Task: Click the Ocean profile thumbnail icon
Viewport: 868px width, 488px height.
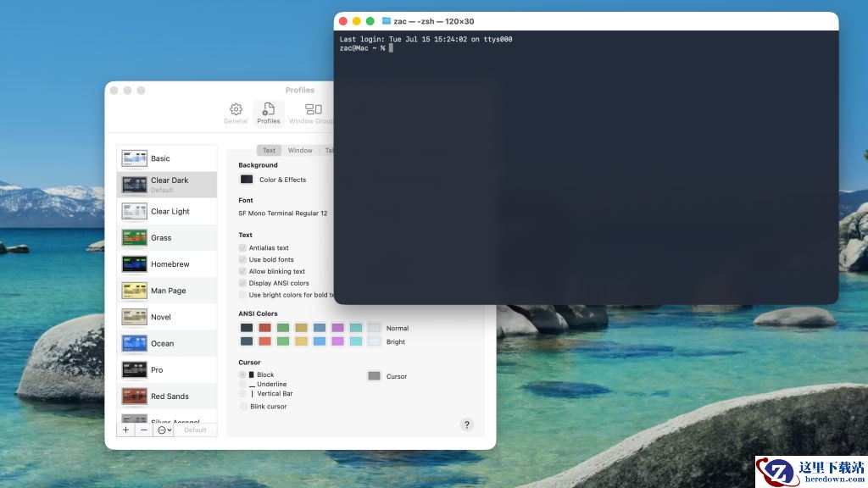Action: [134, 344]
